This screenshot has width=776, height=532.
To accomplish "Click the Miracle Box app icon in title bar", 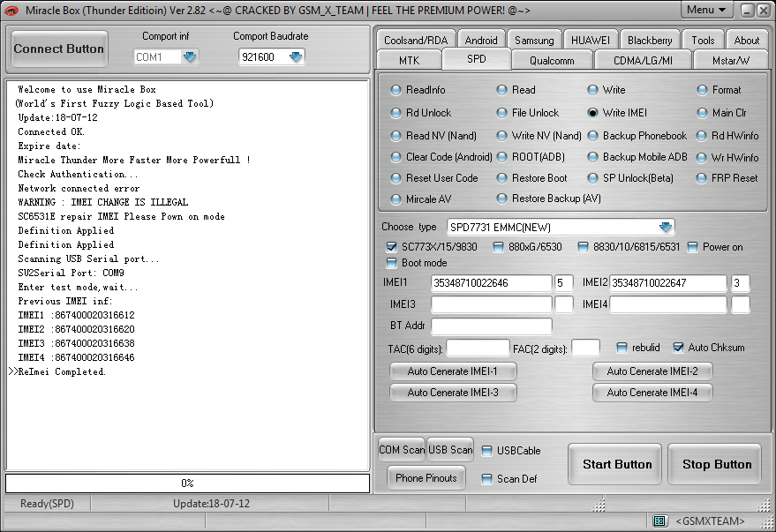I will [x=11, y=10].
